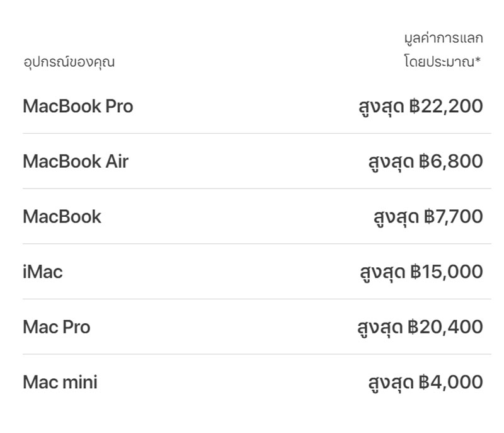Click the footnote asterisk after โดยประมาณ
The height and width of the screenshot is (433, 504).
[x=479, y=61]
